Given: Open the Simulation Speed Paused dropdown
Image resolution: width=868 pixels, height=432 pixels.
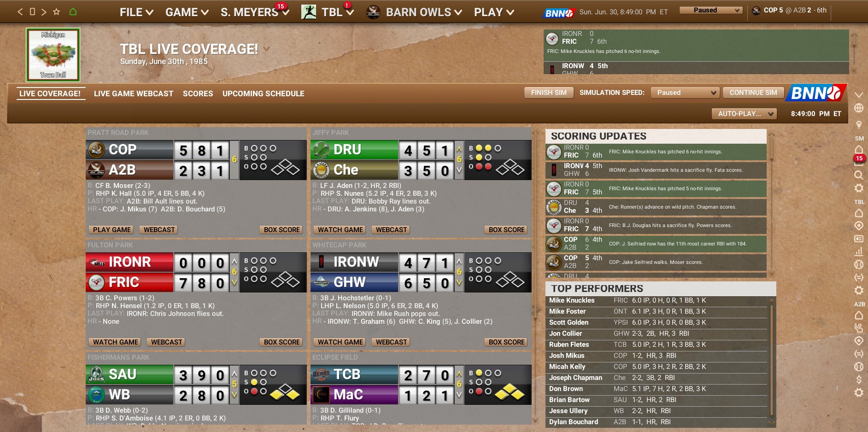Looking at the screenshot, I should [685, 93].
